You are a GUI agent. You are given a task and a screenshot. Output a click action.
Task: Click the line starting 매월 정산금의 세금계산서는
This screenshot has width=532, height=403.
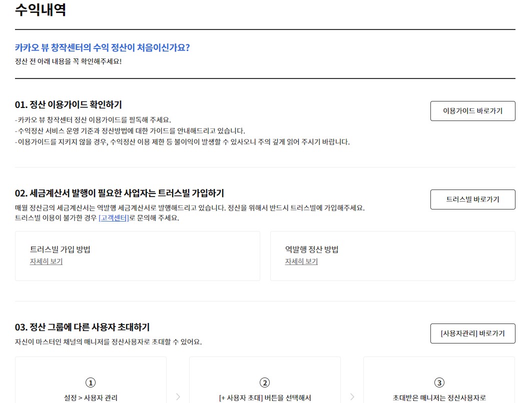190,208
